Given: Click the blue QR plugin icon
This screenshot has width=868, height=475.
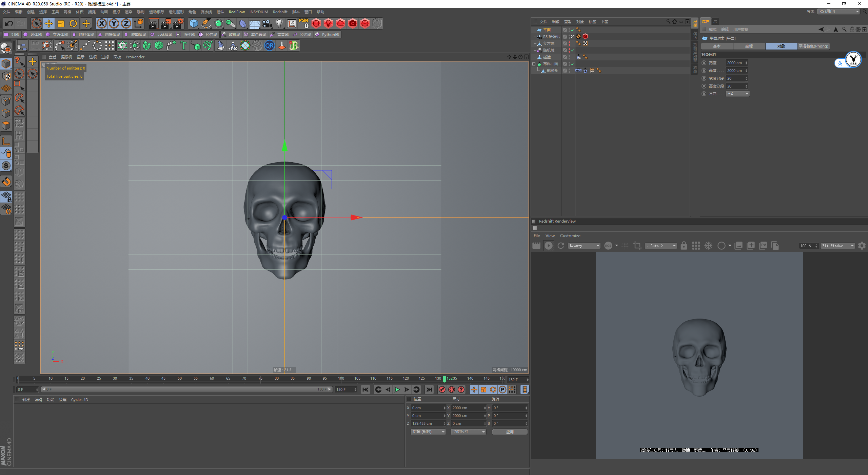Looking at the screenshot, I should (270, 45).
